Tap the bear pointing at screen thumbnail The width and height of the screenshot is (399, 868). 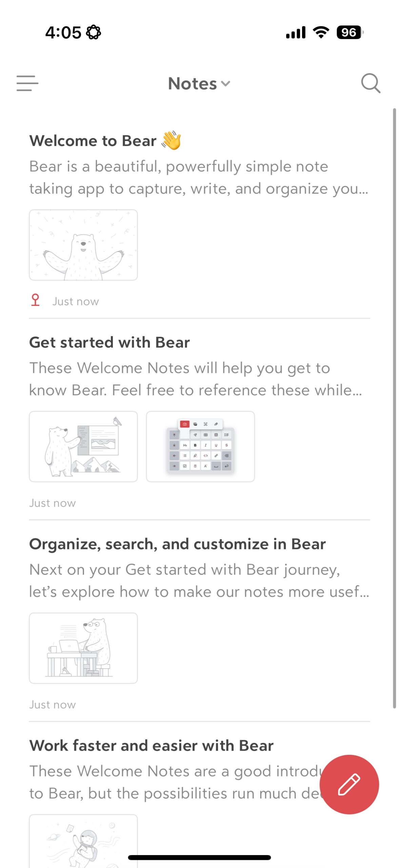point(83,446)
